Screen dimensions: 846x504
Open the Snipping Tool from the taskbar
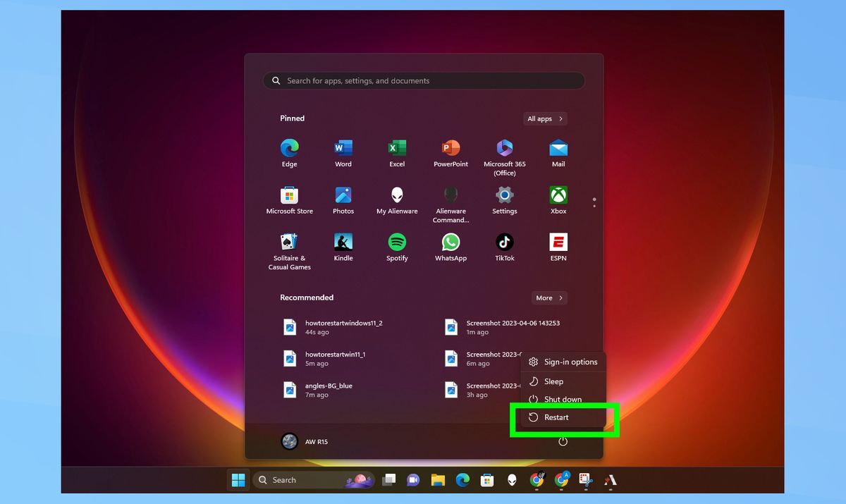point(585,480)
